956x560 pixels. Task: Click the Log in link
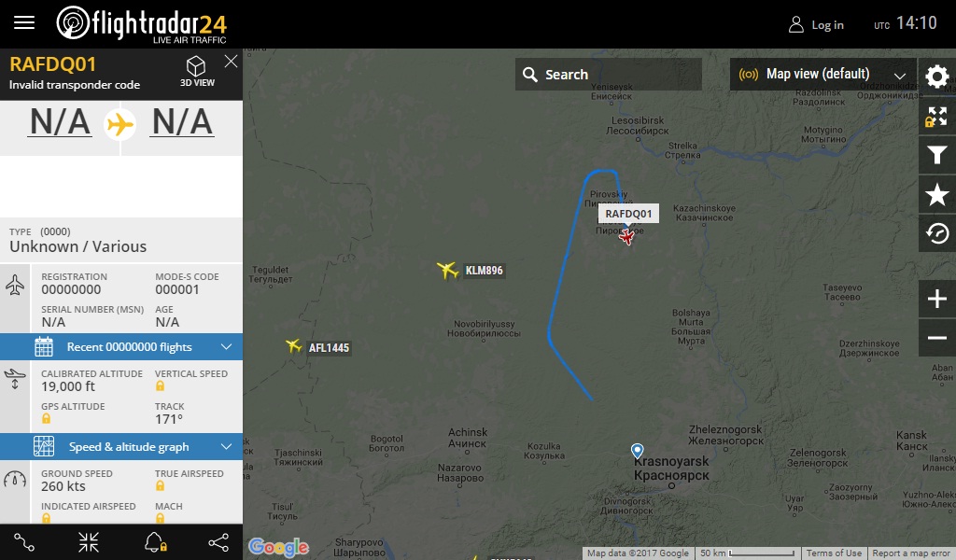(816, 25)
